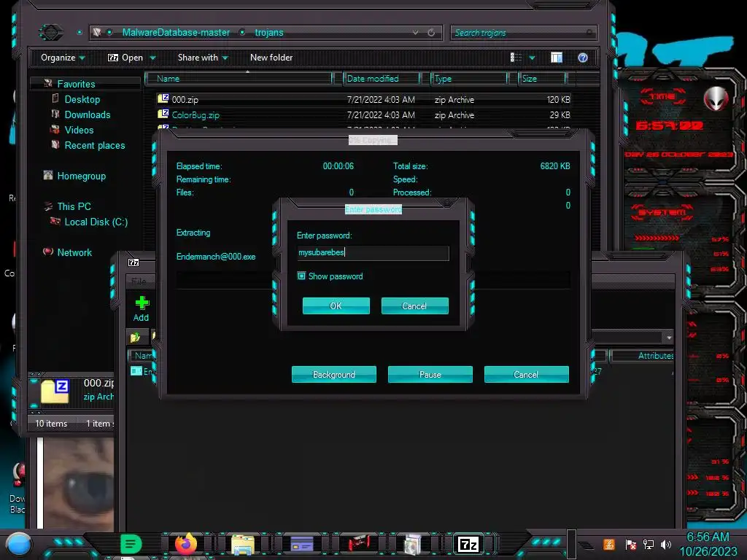Open the address bar history dropdown

(x=415, y=32)
